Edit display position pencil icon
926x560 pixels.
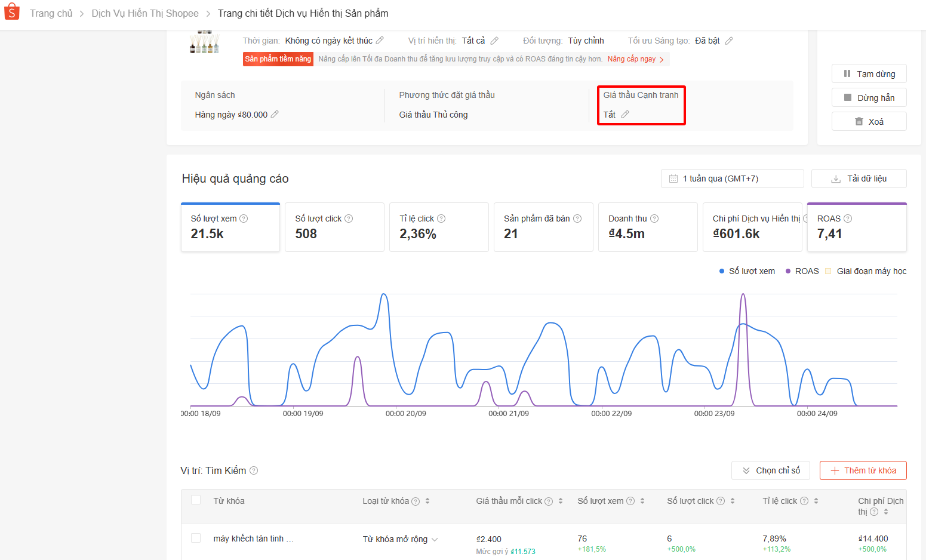(494, 41)
